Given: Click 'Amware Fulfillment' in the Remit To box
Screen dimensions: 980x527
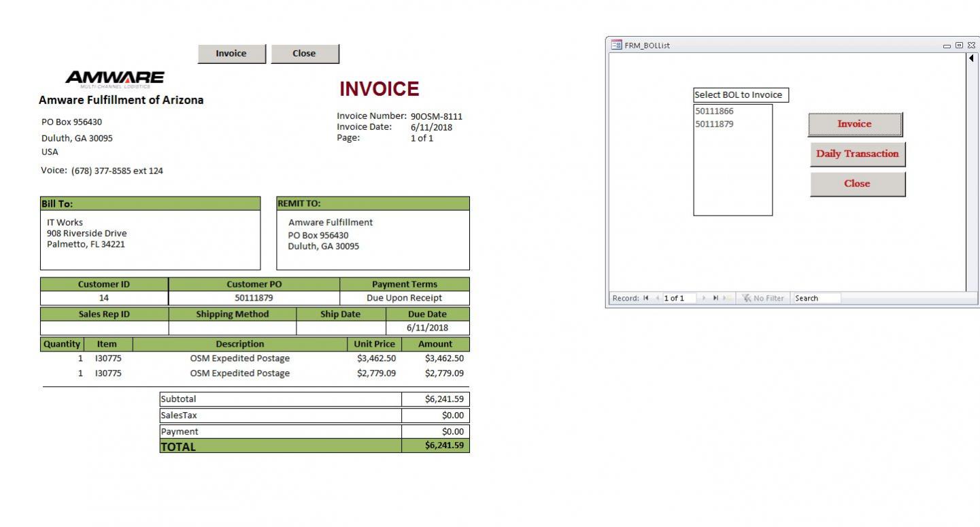Looking at the screenshot, I should click(x=331, y=222).
